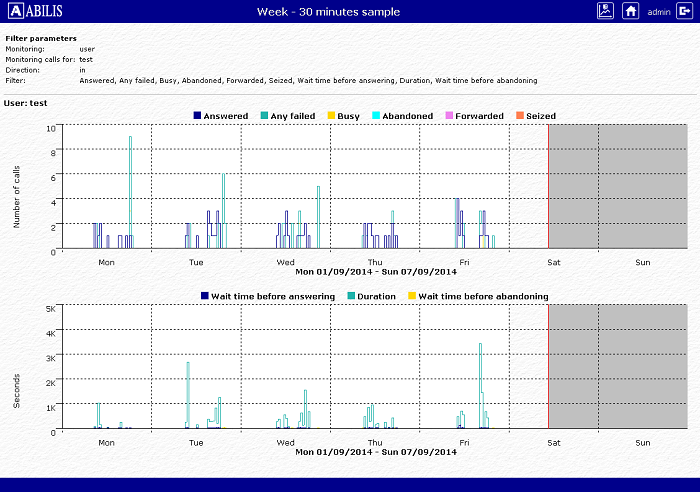Click the Seized legend swatch
The image size is (700, 492).
pos(520,116)
